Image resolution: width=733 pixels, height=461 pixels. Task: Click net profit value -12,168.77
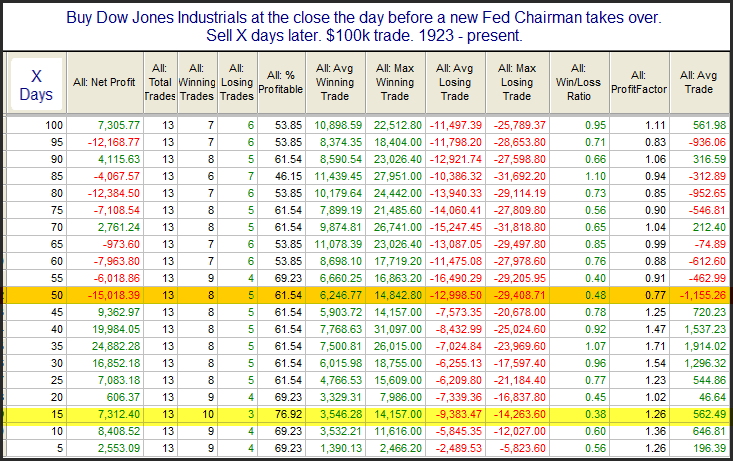click(114, 142)
